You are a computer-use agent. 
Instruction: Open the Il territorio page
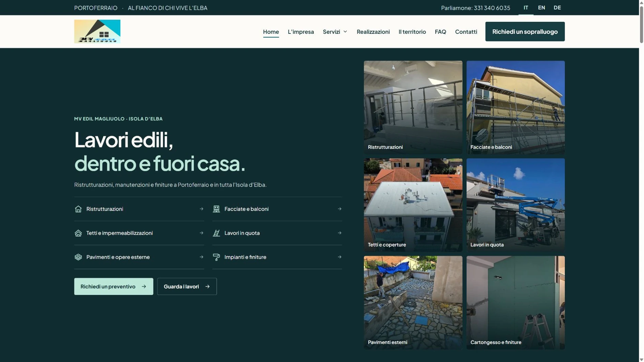(x=412, y=32)
